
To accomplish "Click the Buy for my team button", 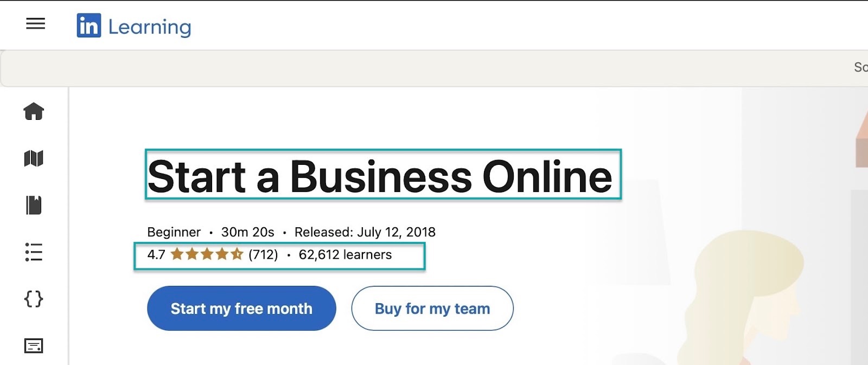I will coord(432,308).
